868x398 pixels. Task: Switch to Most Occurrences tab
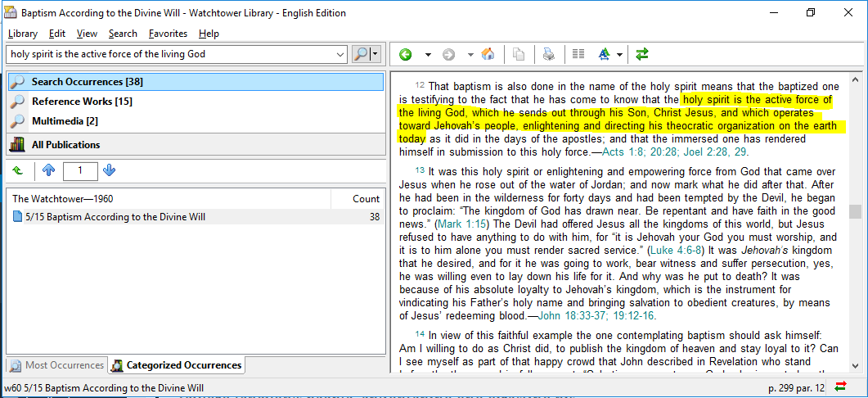(56, 365)
